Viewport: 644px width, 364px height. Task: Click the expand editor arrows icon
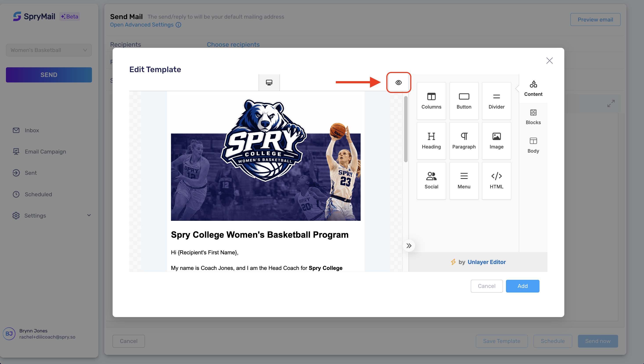611,103
